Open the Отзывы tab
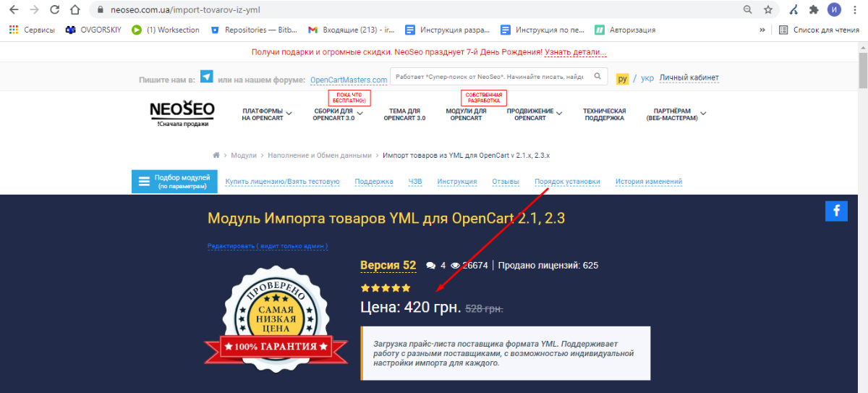The height and width of the screenshot is (393, 868). (x=506, y=182)
